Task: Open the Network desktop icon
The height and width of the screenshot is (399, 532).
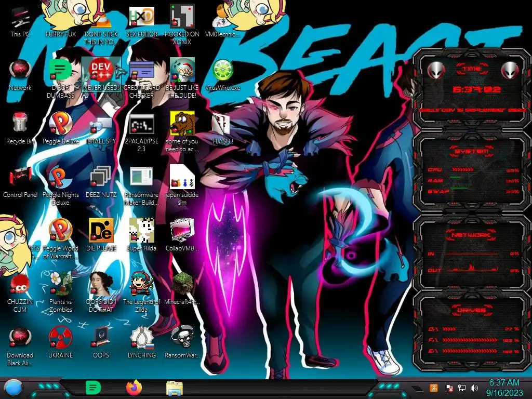Action: point(20,75)
